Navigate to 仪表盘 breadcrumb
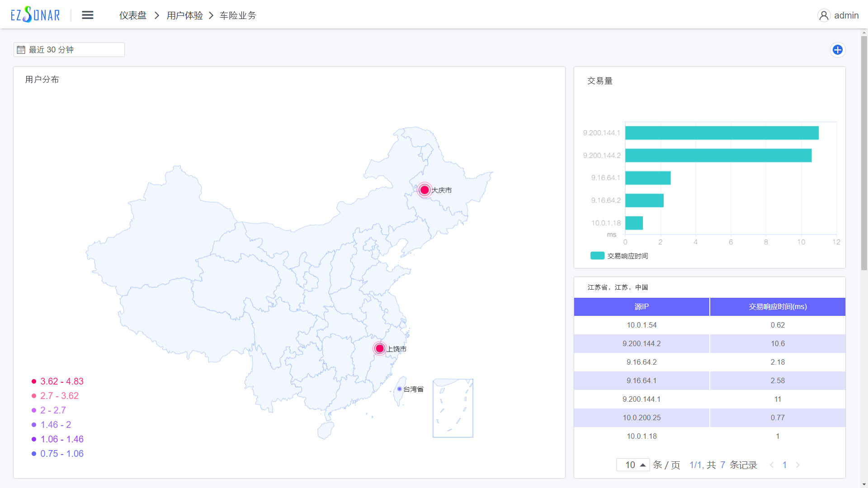 [133, 15]
